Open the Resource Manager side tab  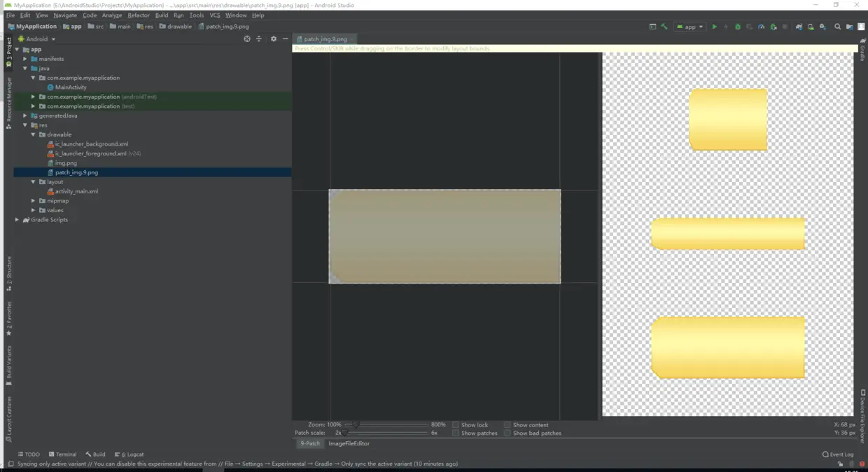(x=8, y=104)
